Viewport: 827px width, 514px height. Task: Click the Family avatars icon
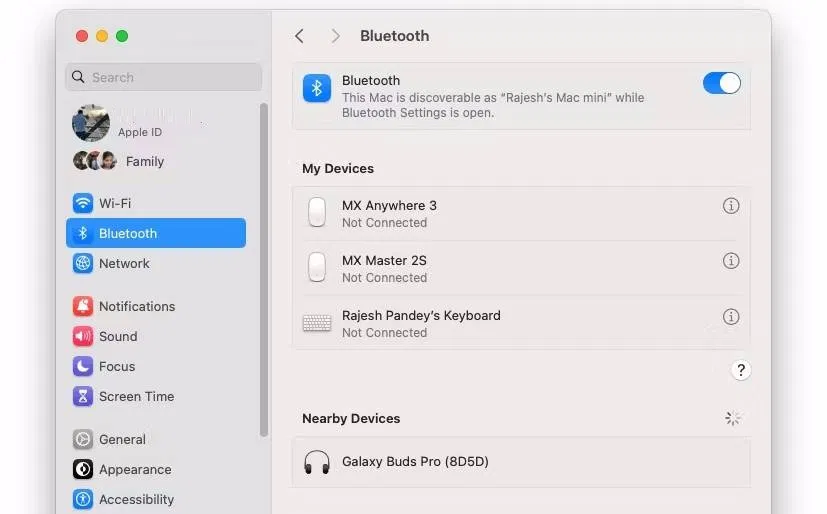click(x=95, y=161)
